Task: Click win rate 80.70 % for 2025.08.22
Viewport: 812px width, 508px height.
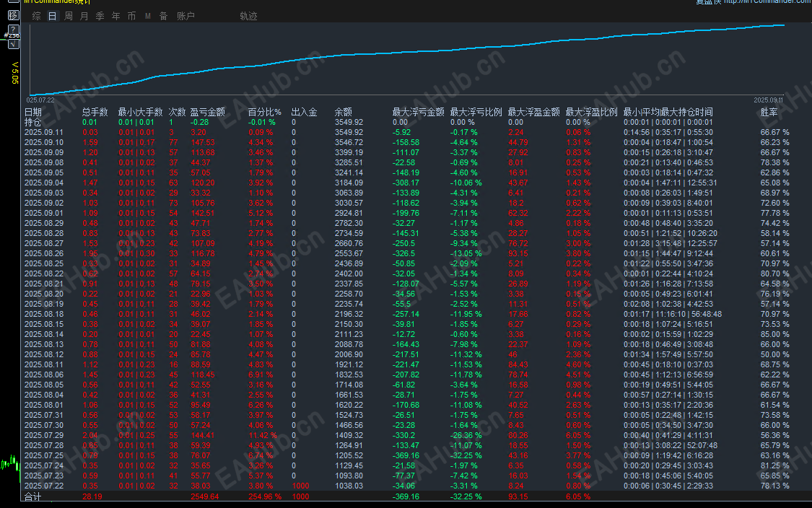Action: (774, 274)
